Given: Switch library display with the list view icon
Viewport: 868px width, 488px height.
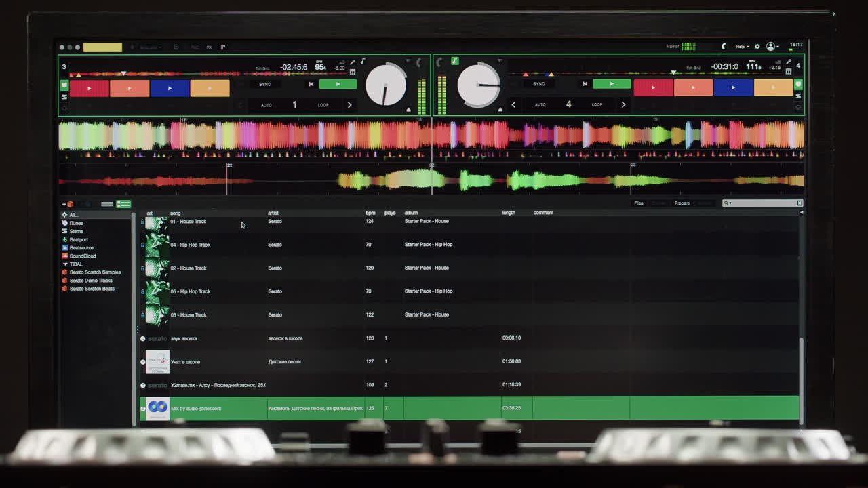Looking at the screenshot, I should click(x=107, y=203).
